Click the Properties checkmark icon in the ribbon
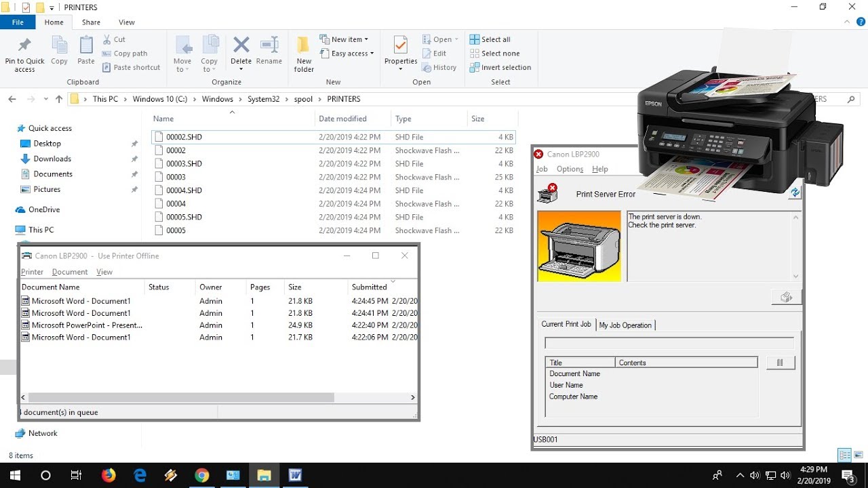The image size is (868, 488). tap(401, 45)
